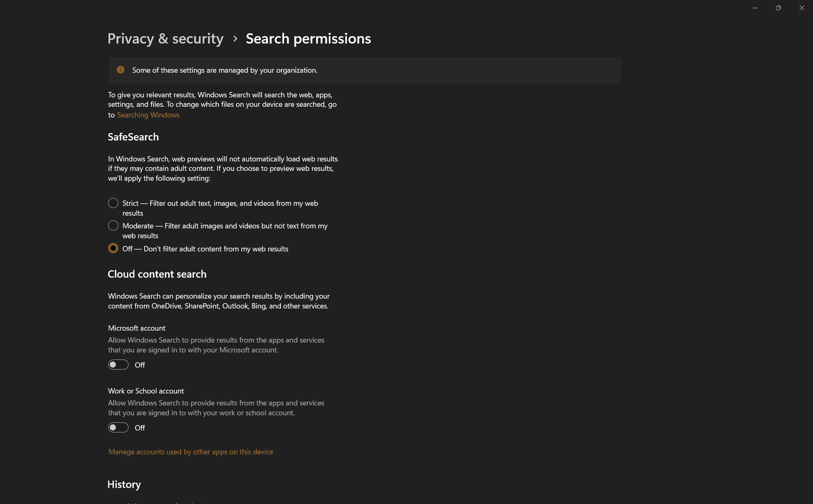This screenshot has width=813, height=504.
Task: Click the info icon in organization banner
Action: point(120,70)
